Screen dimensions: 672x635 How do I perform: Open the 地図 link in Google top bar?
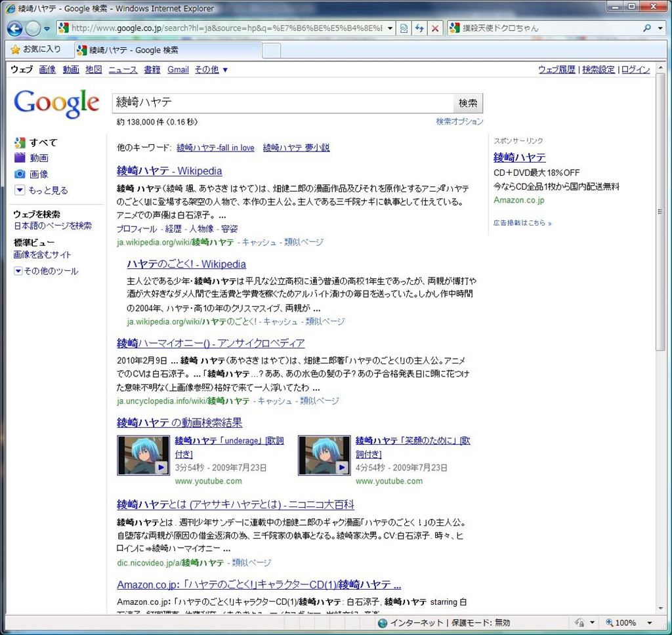point(93,70)
